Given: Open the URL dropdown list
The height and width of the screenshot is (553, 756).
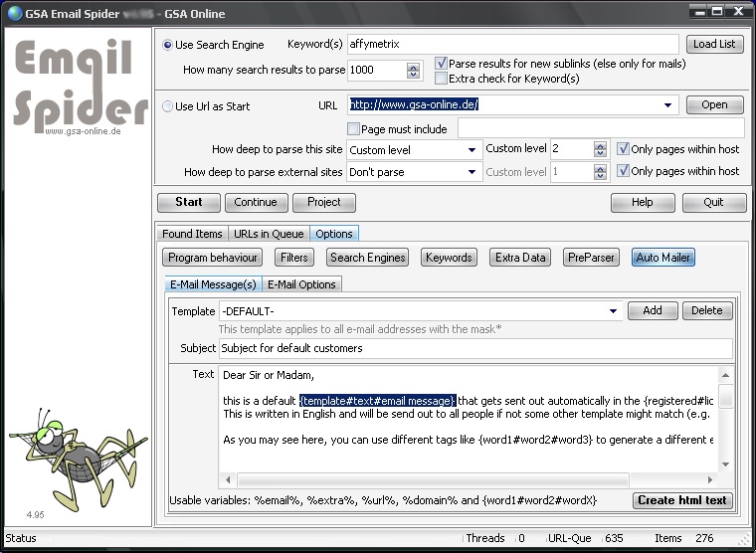Looking at the screenshot, I should [x=667, y=105].
